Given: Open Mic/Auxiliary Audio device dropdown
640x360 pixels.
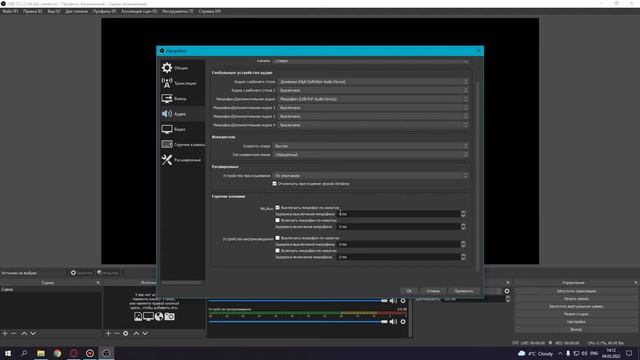Looking at the screenshot, I should point(373,99).
